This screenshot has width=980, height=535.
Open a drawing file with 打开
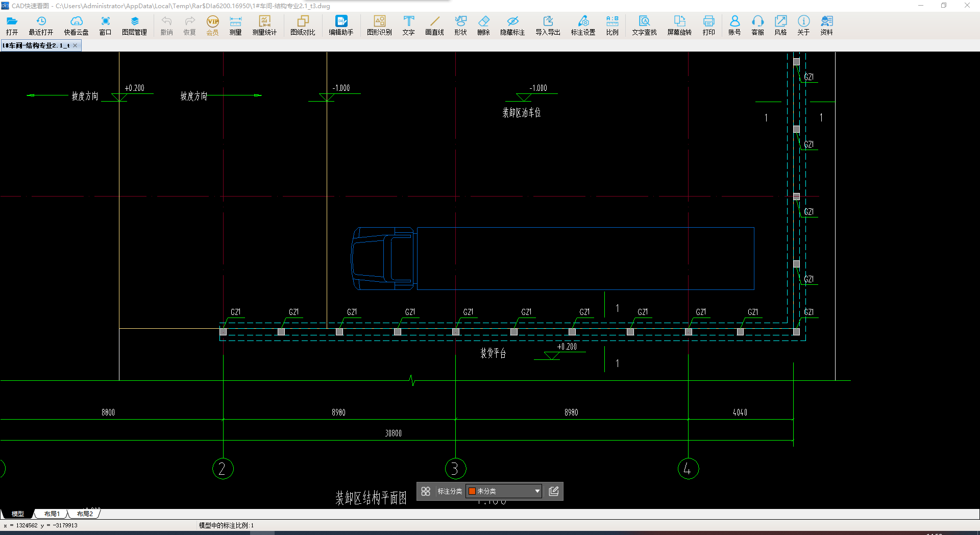coord(12,26)
